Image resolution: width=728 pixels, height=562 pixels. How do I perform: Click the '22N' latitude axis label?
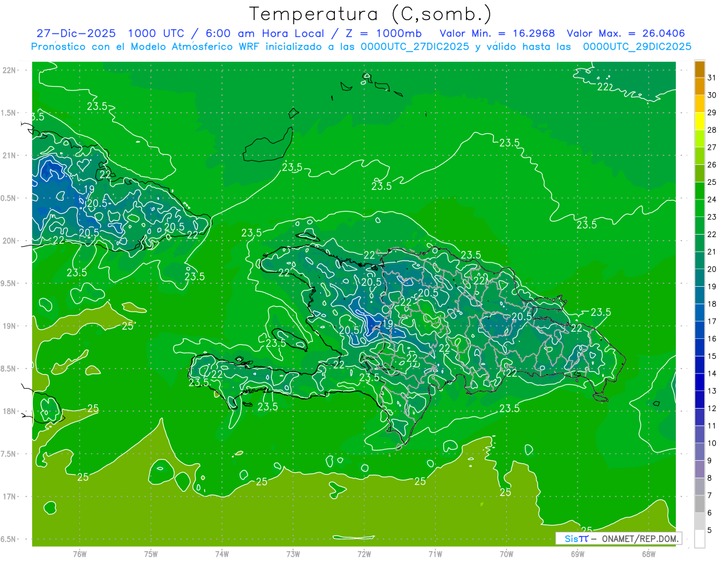click(9, 70)
